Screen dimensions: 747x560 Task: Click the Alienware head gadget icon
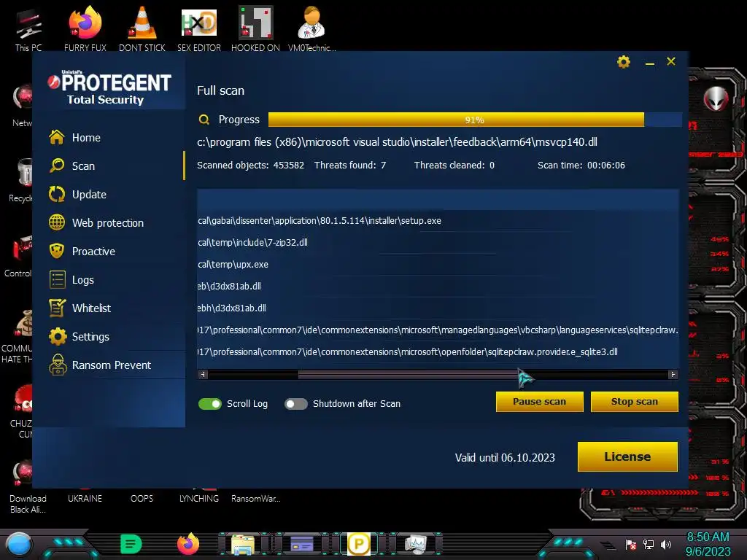pyautogui.click(x=716, y=98)
